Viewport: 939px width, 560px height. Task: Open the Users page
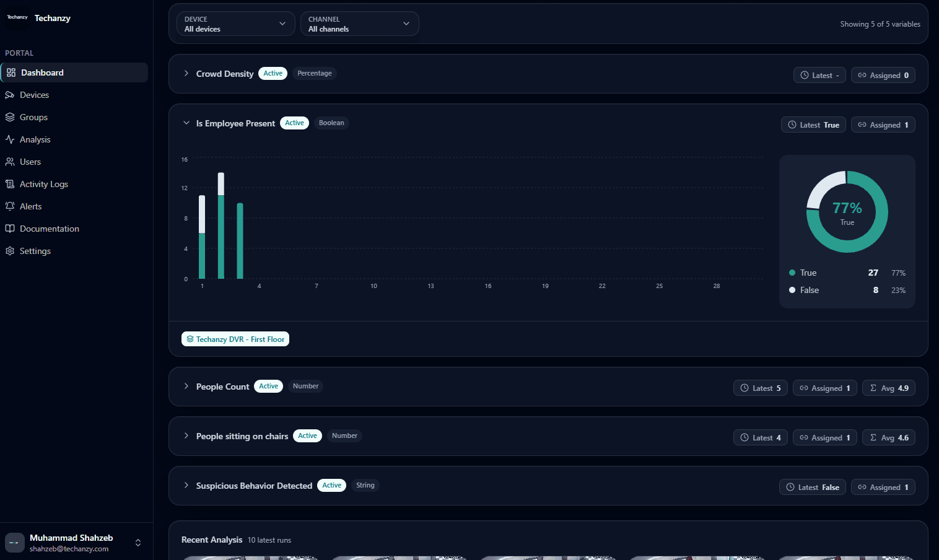click(x=74, y=162)
